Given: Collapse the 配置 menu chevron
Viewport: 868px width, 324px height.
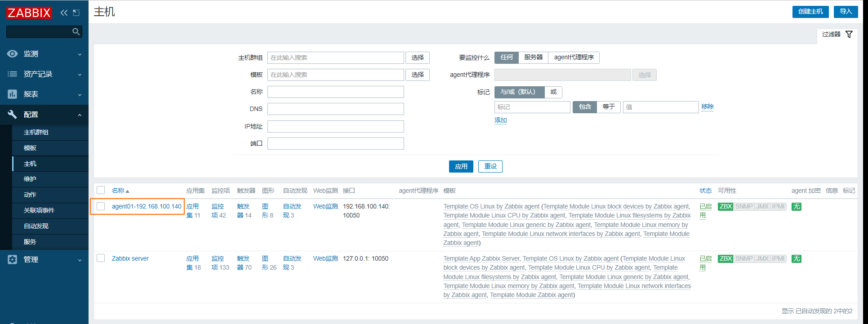Looking at the screenshot, I should click(80, 115).
